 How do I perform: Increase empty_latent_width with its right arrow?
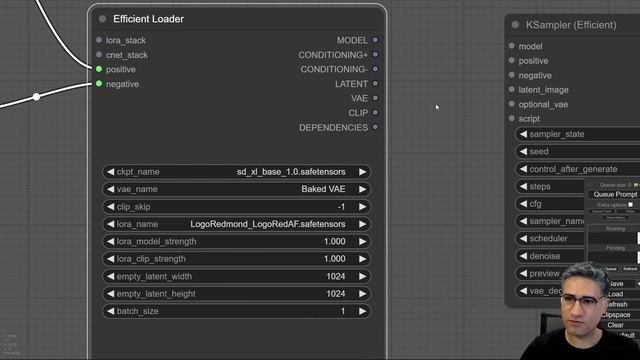coord(362,276)
